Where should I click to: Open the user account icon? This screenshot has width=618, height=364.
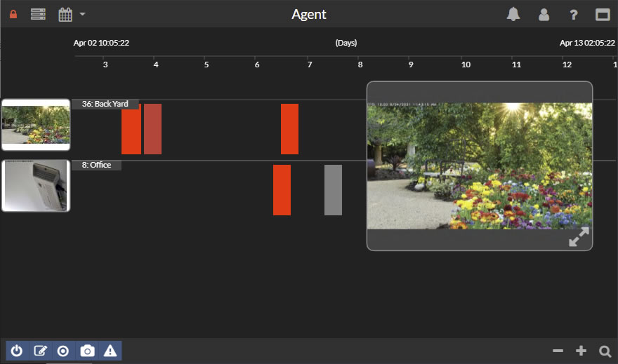(544, 14)
